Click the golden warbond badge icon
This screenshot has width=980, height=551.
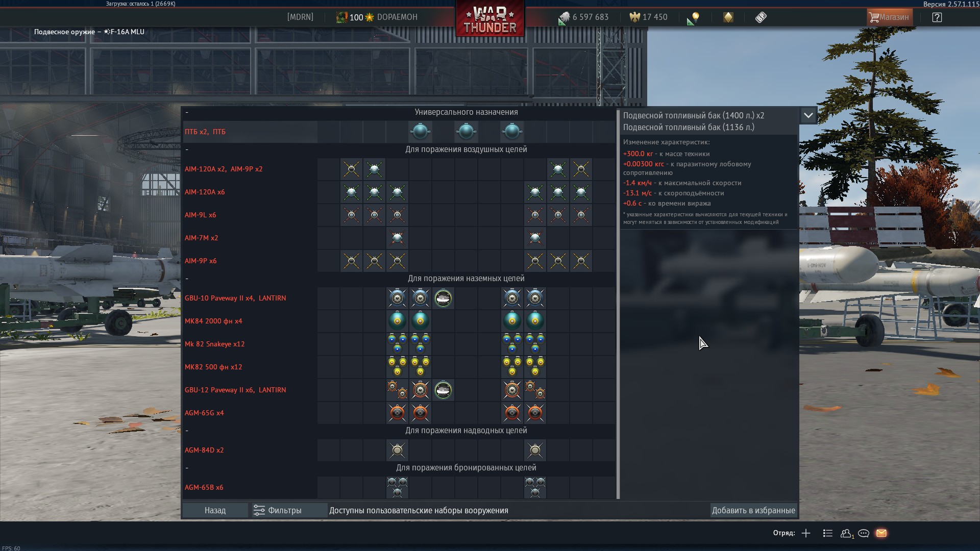pos(728,17)
